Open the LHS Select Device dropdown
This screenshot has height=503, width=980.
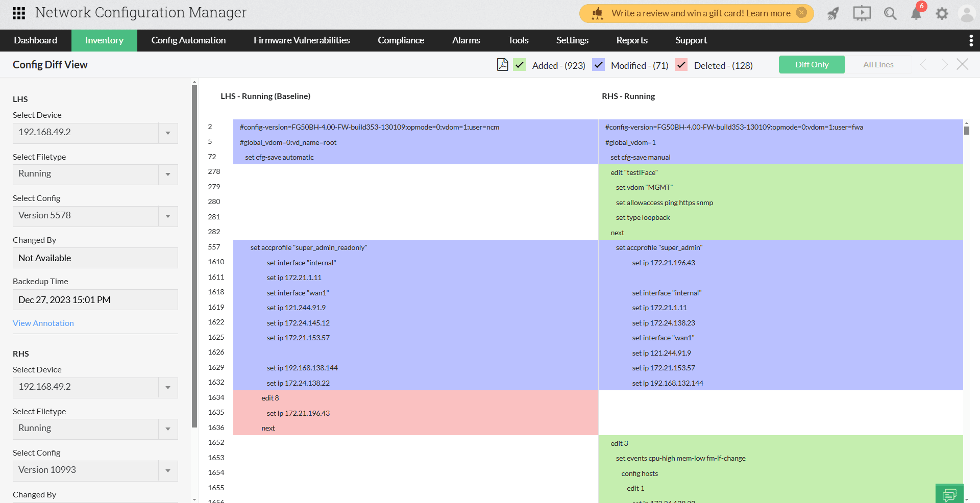pyautogui.click(x=167, y=133)
